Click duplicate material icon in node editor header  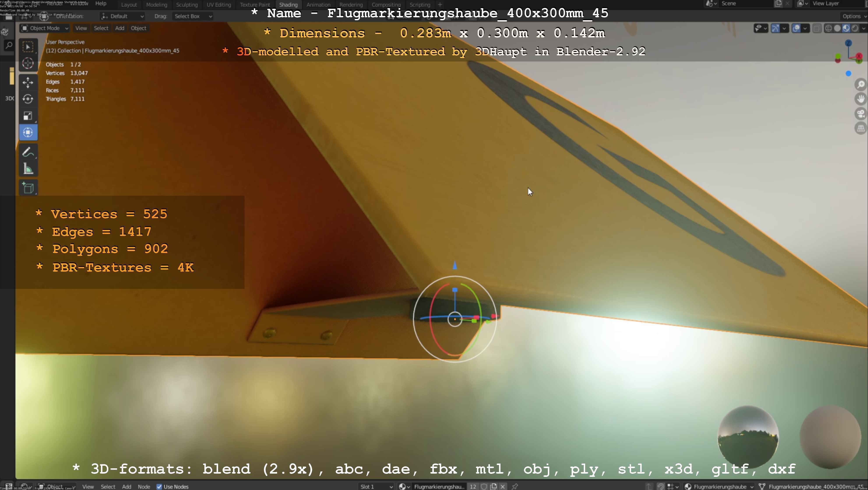click(x=494, y=486)
